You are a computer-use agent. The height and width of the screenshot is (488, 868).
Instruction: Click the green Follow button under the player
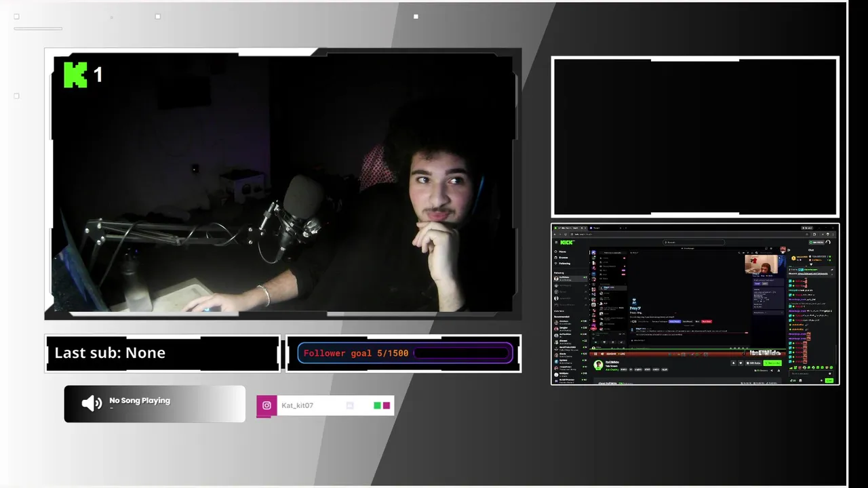click(772, 363)
